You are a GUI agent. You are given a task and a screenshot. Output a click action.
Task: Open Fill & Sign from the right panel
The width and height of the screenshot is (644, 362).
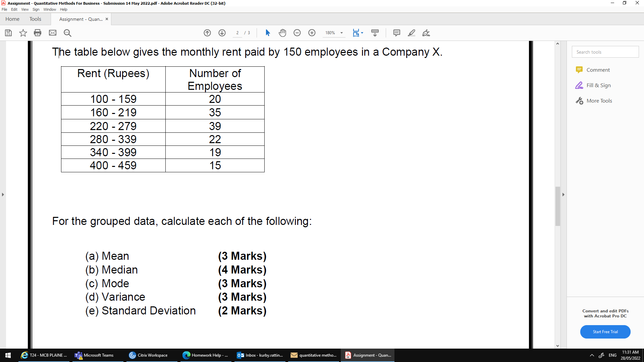pyautogui.click(x=598, y=85)
